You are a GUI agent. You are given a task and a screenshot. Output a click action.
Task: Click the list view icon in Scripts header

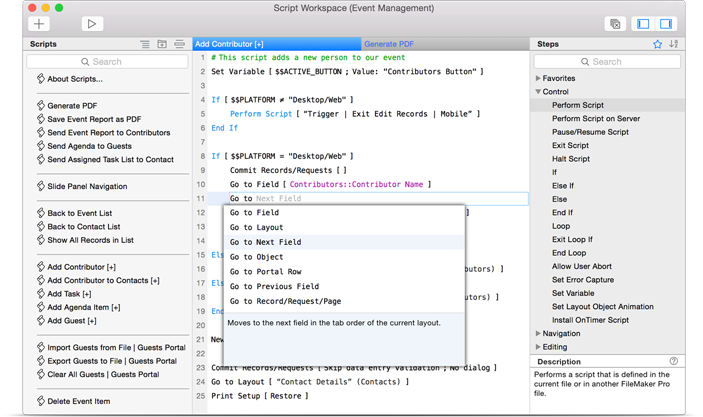[145, 44]
